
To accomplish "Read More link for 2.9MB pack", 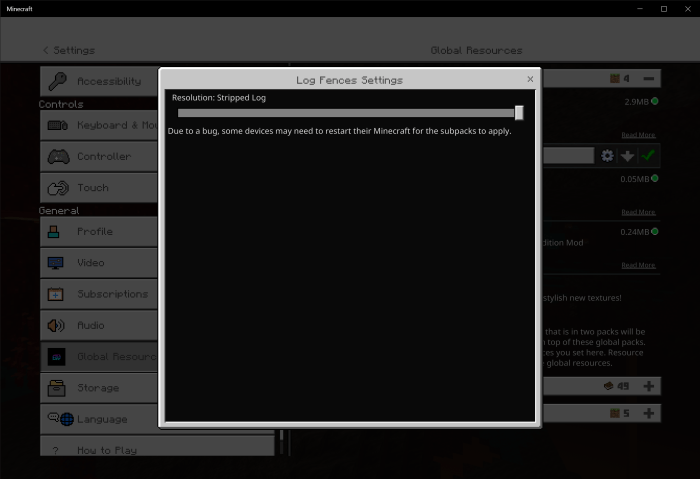I will pyautogui.click(x=638, y=135).
